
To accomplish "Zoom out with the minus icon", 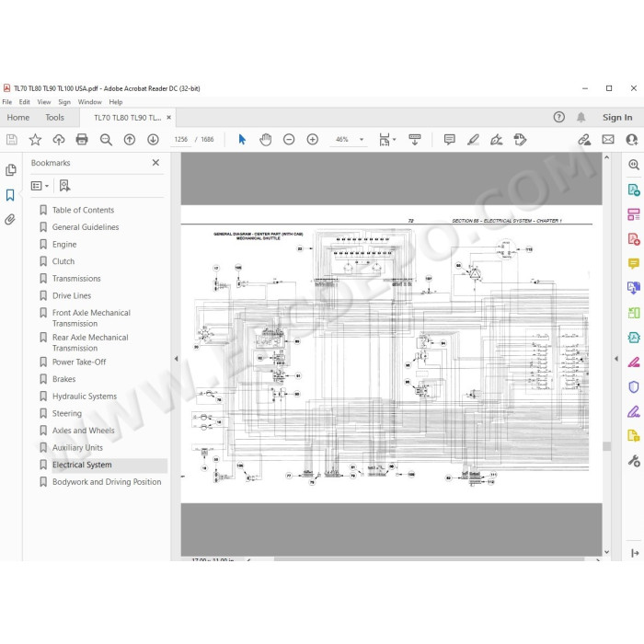I will 289,140.
